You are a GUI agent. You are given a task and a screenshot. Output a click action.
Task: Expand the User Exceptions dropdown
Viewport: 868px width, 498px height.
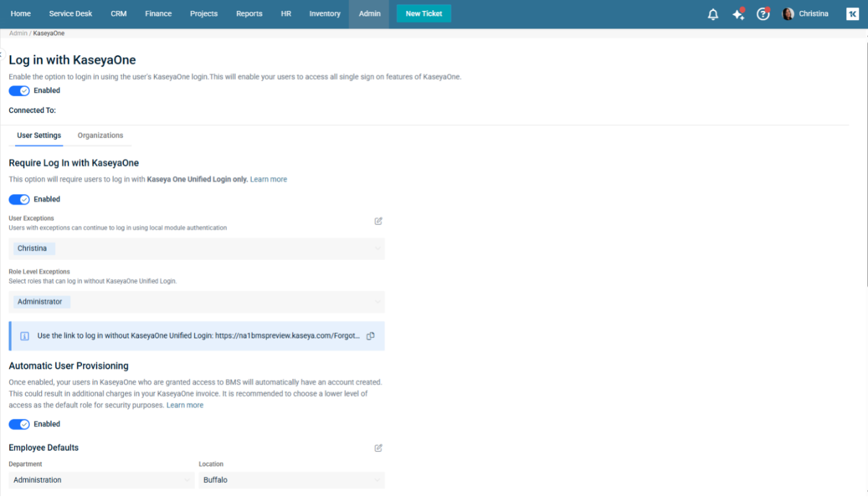pyautogui.click(x=197, y=249)
